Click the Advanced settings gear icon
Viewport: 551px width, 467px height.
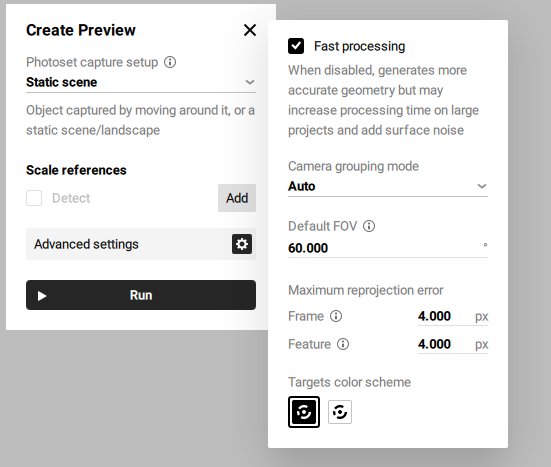tap(242, 244)
